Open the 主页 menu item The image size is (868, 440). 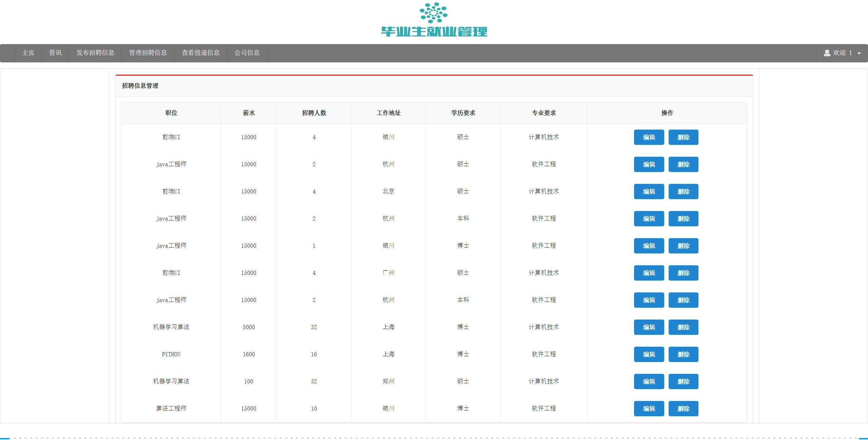coord(28,53)
